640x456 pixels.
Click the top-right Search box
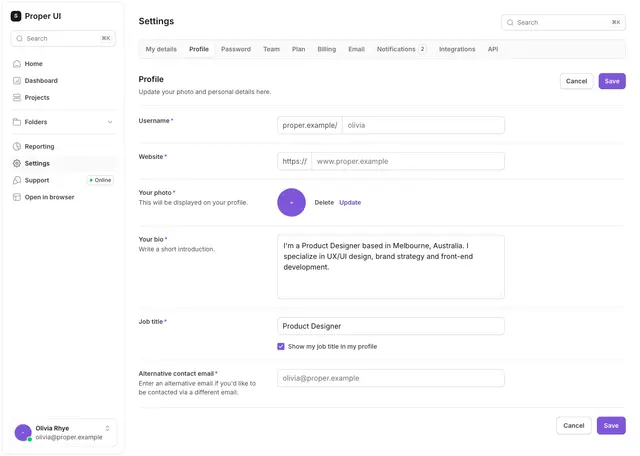point(563,22)
